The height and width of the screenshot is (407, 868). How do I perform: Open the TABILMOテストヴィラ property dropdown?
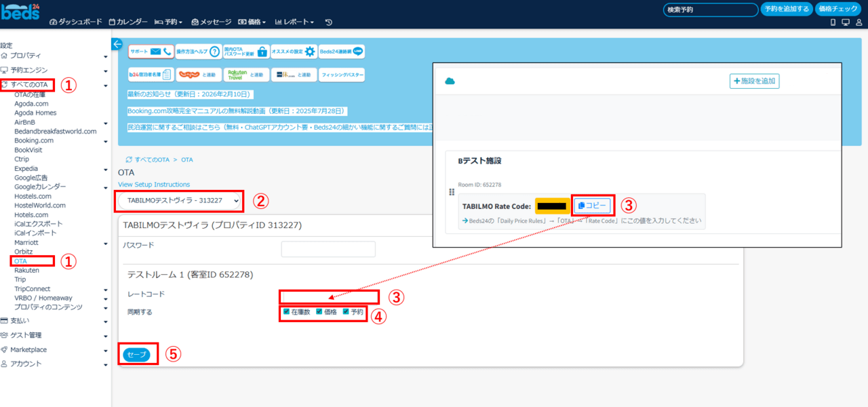180,201
